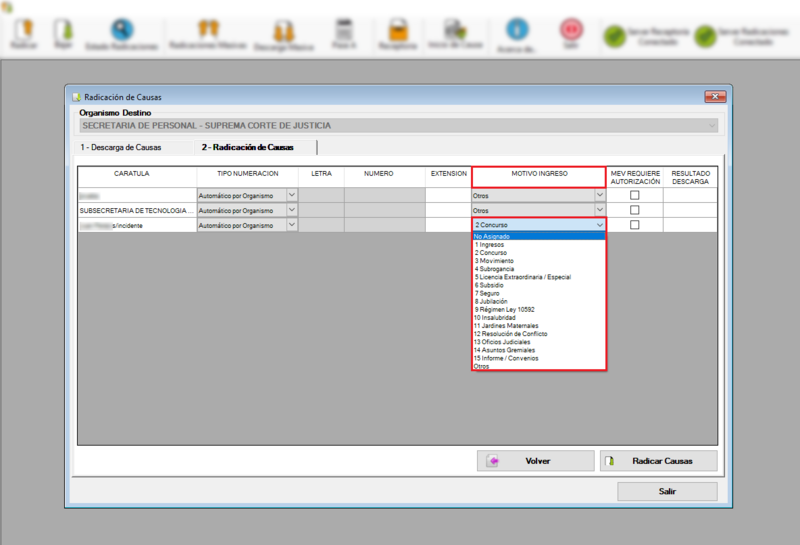This screenshot has height=545, width=800.
Task: Choose 4 Subrogancia in the list
Action: (539, 269)
